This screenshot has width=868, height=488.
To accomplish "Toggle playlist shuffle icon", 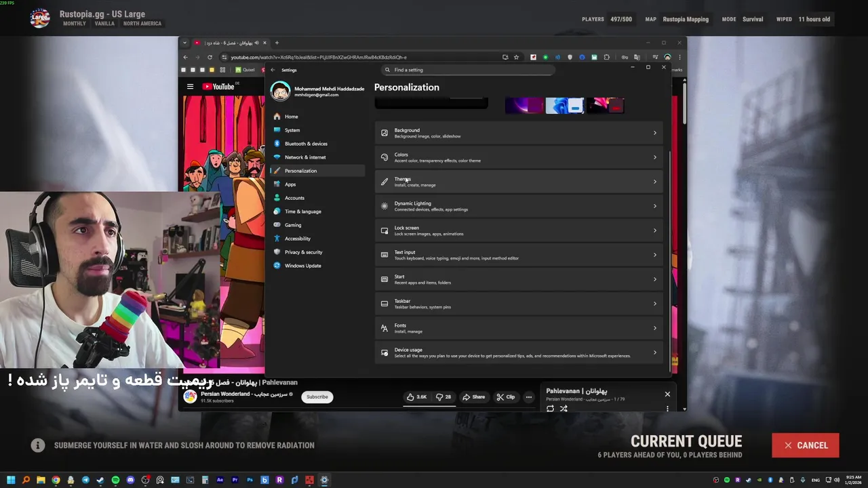I will (x=564, y=408).
